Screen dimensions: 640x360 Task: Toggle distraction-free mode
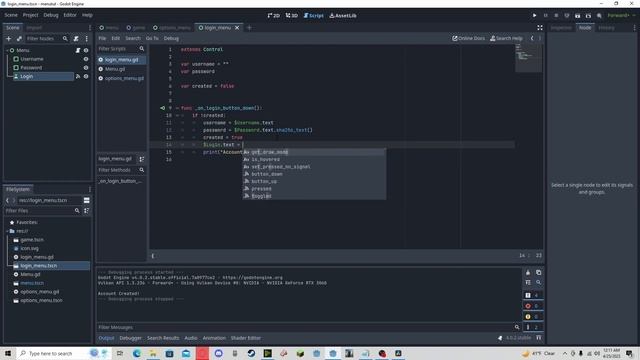[x=540, y=28]
